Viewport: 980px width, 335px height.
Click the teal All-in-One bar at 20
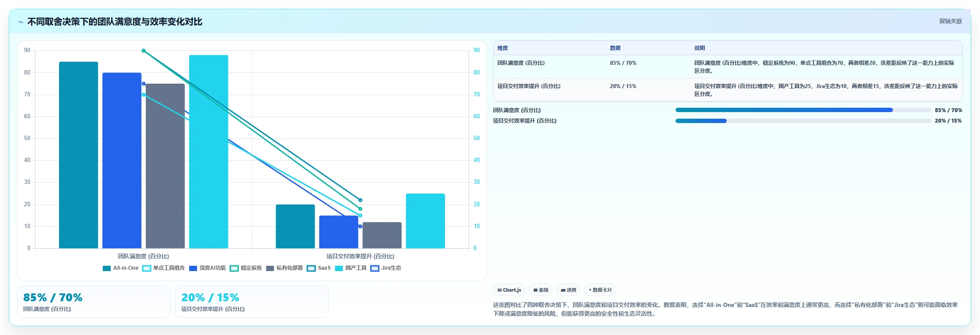295,226
